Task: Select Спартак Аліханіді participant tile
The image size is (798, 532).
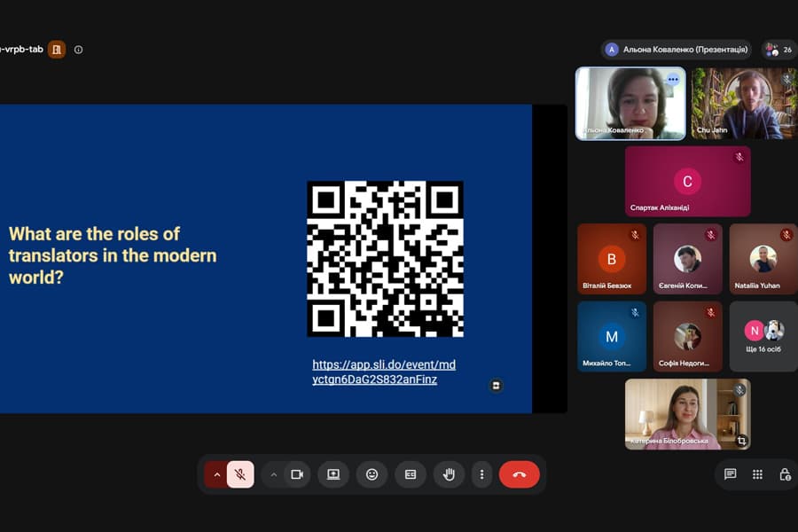Action: point(687,181)
